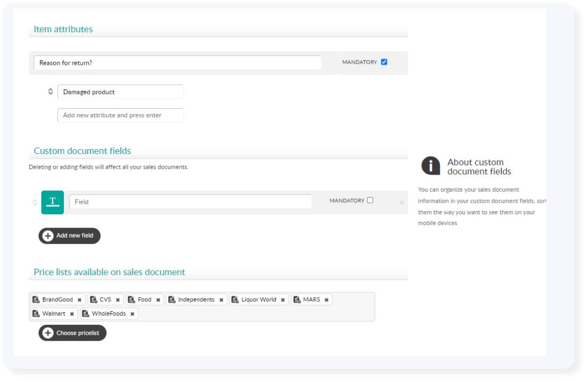This screenshot has height=382, width=588.
Task: Click the Custom document fields heading
Action: click(82, 151)
